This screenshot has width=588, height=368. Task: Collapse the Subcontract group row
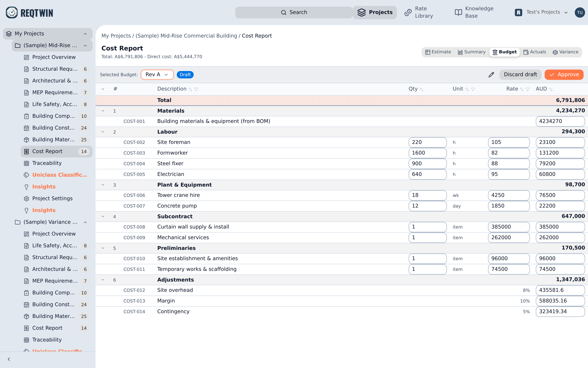point(103,216)
